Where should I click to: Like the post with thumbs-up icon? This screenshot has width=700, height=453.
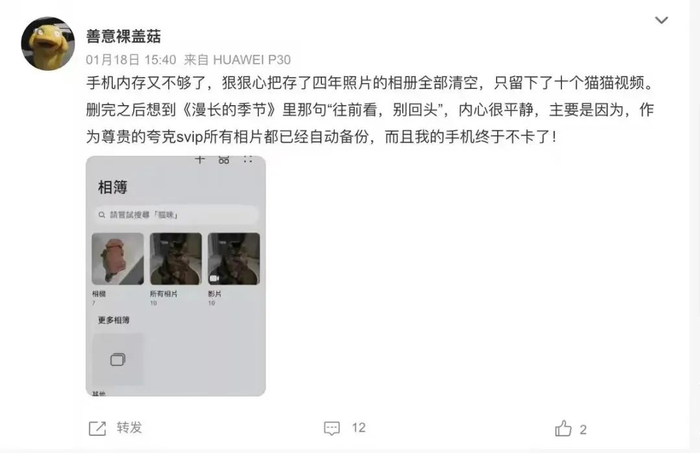[x=563, y=428]
